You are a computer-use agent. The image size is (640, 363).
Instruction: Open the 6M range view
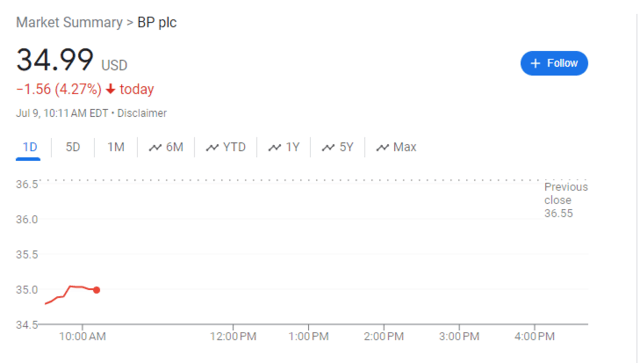tap(166, 147)
